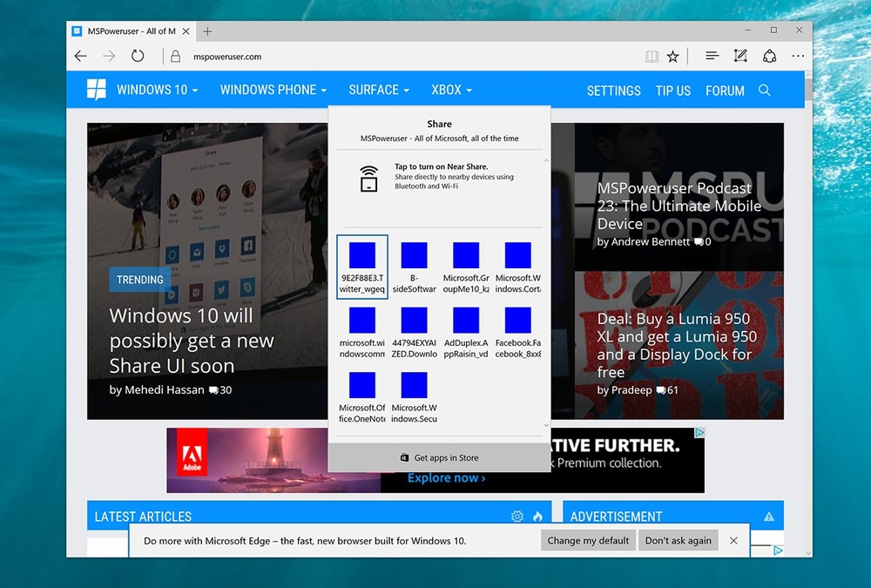Screen dimensions: 871x588
Task: Share via Facebook.Facebook app tile
Action: (517, 333)
